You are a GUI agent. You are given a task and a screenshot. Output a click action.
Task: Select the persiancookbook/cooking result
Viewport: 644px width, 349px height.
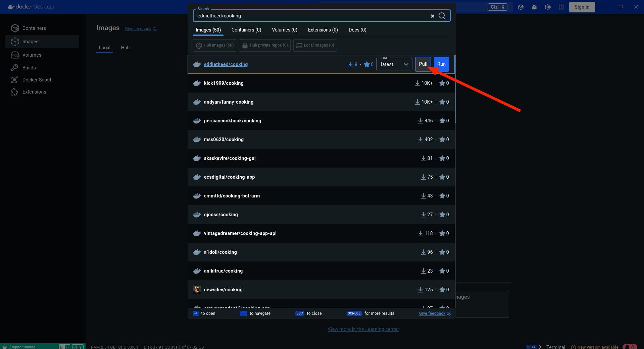coord(321,121)
